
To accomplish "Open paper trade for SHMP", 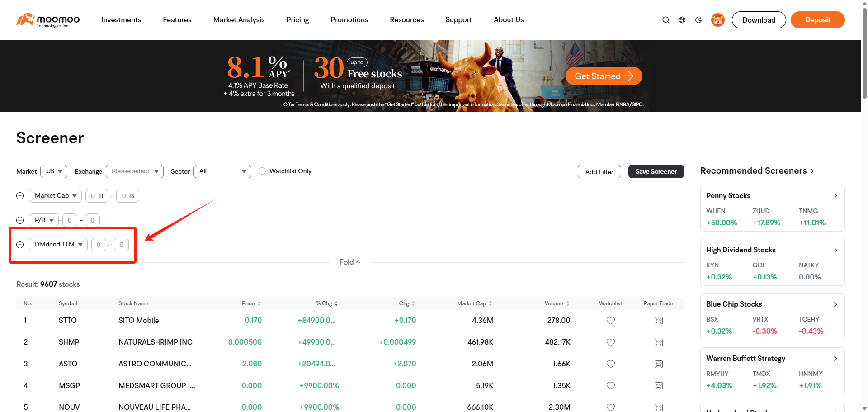I will pos(659,342).
